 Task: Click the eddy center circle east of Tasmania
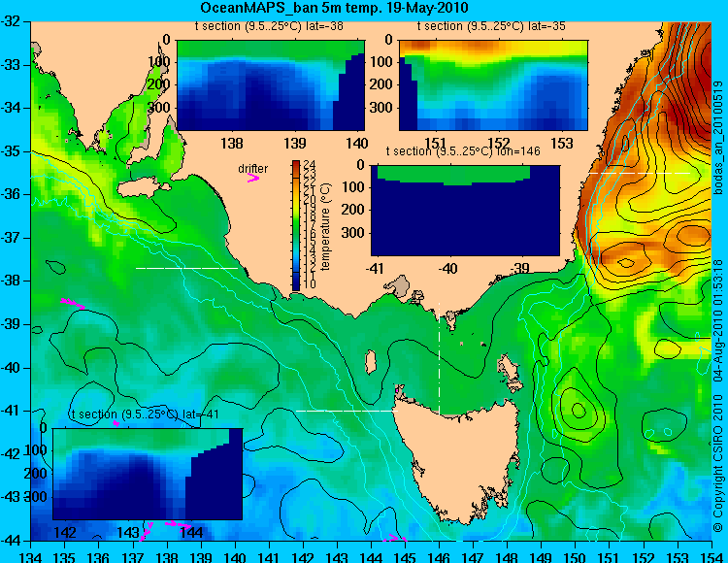579,410
